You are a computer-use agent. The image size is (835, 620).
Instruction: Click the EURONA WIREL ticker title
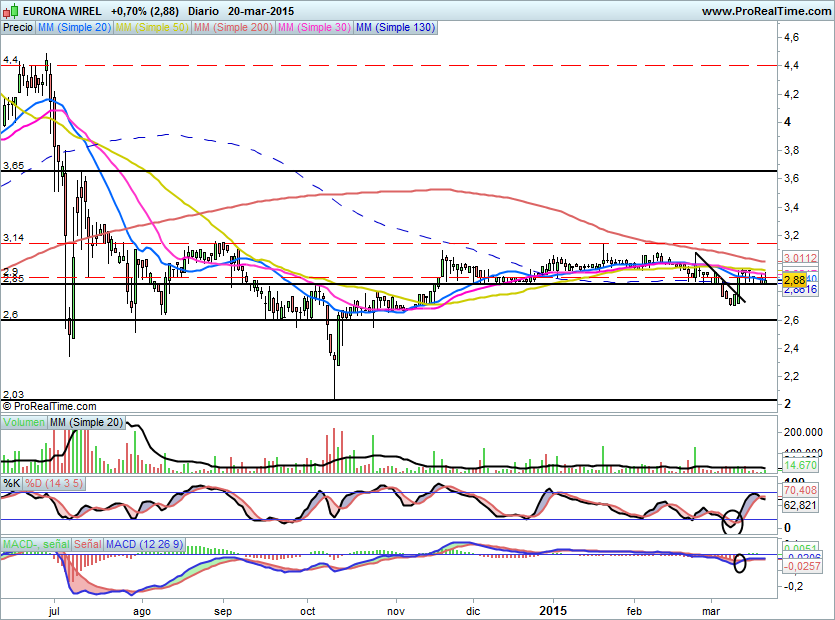62,11
